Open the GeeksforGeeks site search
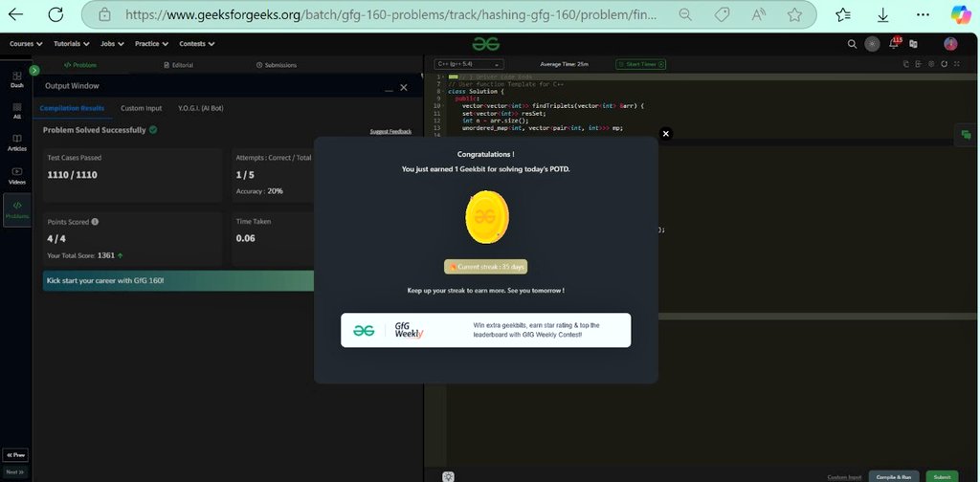This screenshot has width=980, height=482. pos(852,44)
